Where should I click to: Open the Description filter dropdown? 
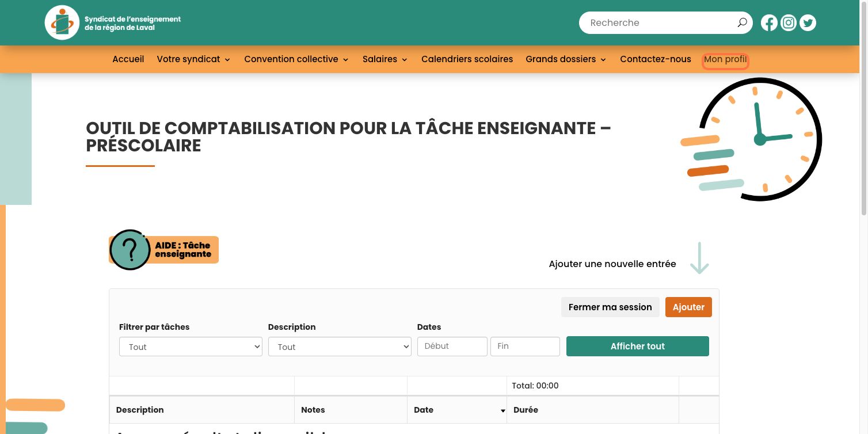pos(340,347)
